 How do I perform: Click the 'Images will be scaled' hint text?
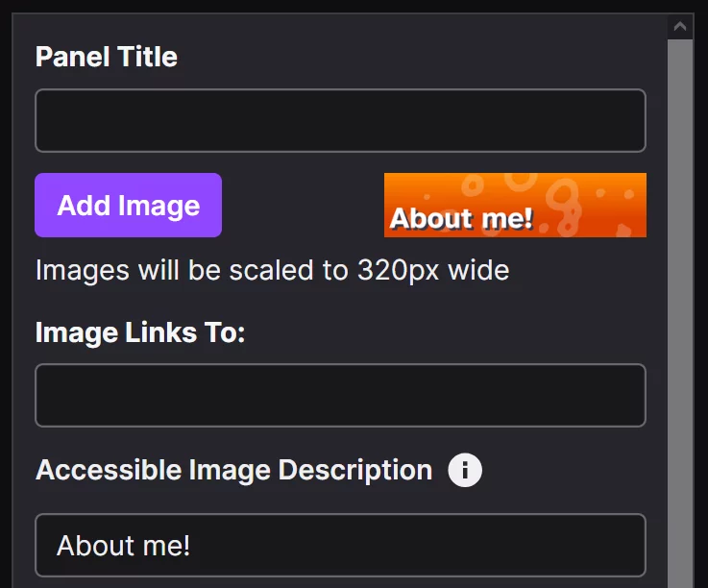pos(272,270)
